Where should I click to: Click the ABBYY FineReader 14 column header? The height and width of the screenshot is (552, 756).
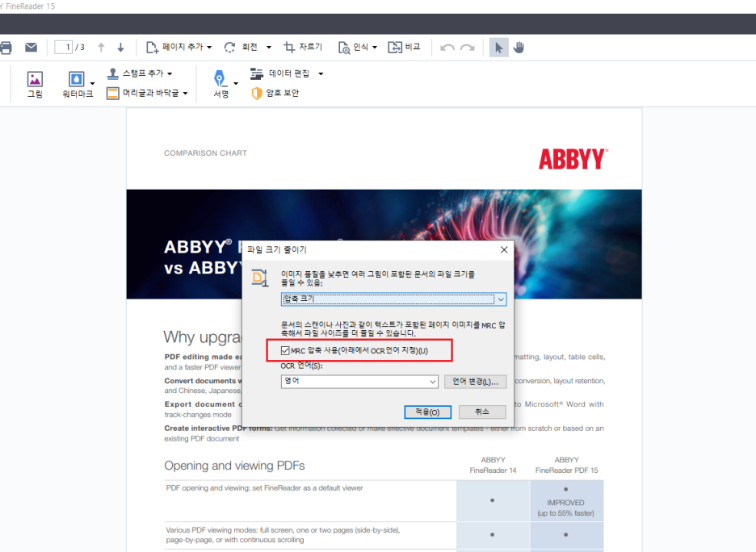coord(493,465)
